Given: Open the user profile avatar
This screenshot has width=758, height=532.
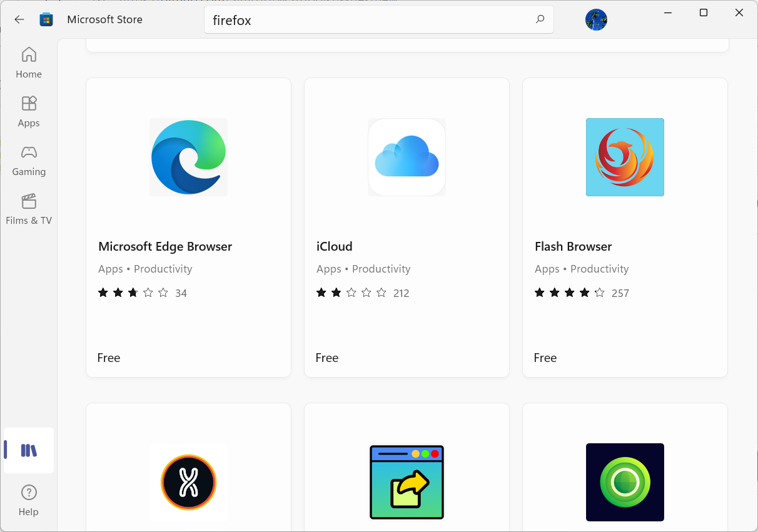Looking at the screenshot, I should pyautogui.click(x=596, y=20).
